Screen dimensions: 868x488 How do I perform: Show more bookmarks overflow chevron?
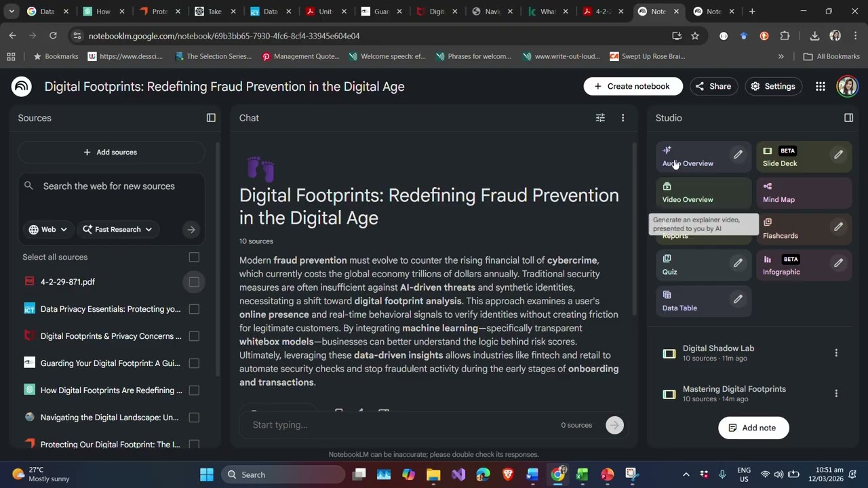pyautogui.click(x=781, y=56)
